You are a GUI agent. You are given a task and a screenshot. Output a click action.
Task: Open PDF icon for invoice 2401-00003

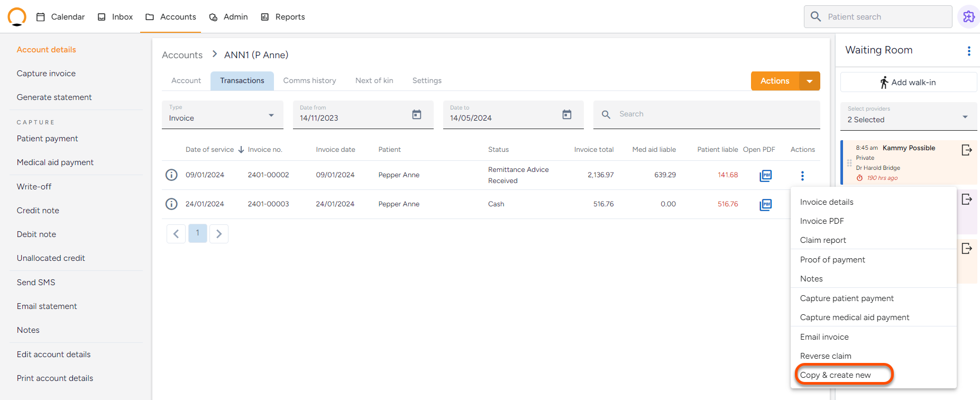point(765,204)
